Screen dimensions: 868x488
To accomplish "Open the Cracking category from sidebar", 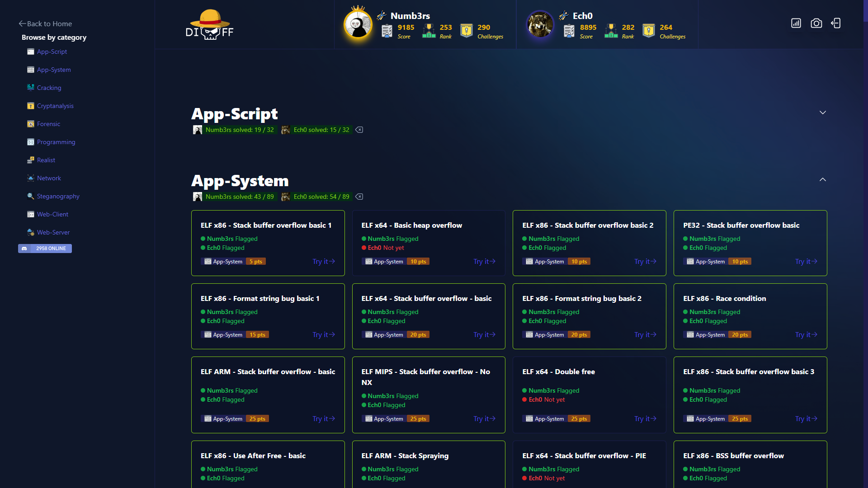I will (49, 88).
